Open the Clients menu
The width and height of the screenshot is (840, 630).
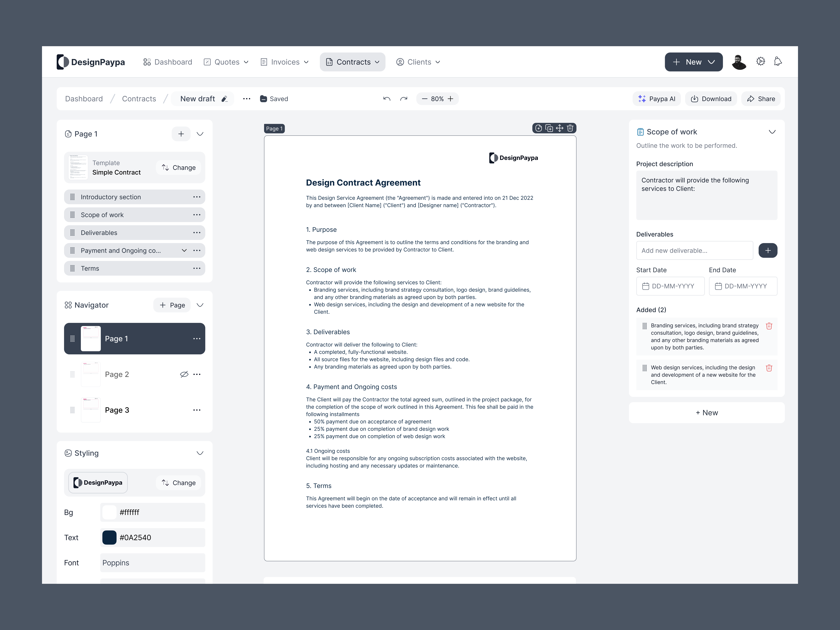pyautogui.click(x=418, y=62)
